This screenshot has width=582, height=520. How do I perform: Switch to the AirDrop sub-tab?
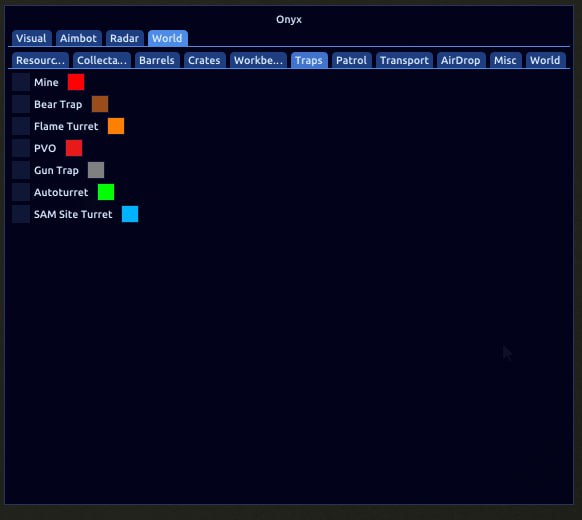coord(461,60)
